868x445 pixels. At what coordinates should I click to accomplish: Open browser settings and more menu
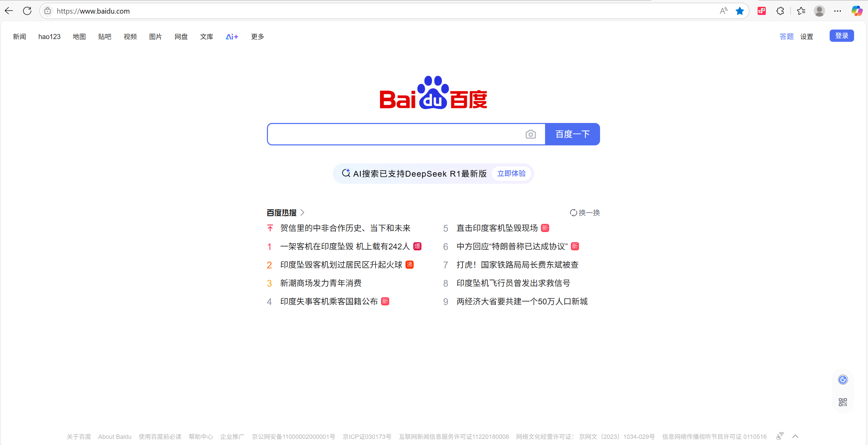click(x=837, y=11)
